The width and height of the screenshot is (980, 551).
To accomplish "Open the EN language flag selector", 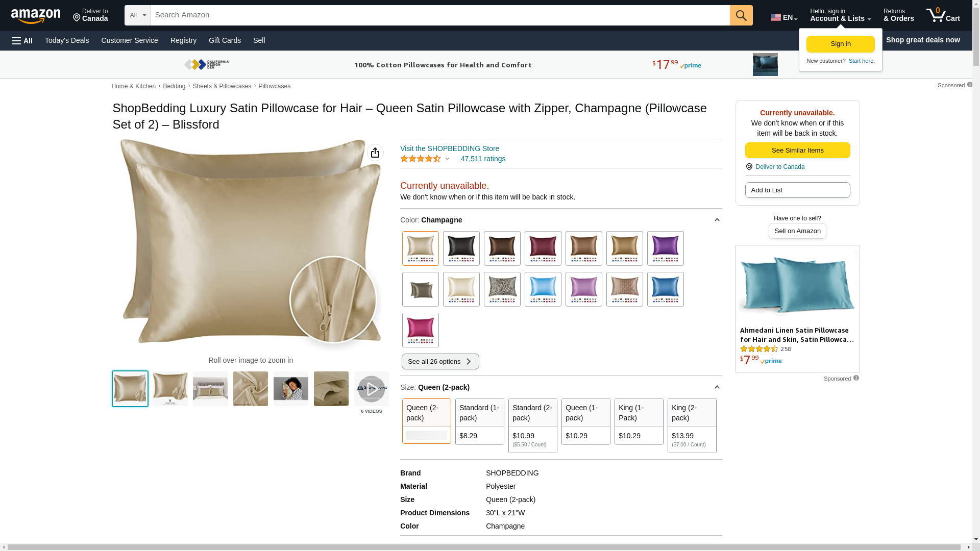I will 783,17.
